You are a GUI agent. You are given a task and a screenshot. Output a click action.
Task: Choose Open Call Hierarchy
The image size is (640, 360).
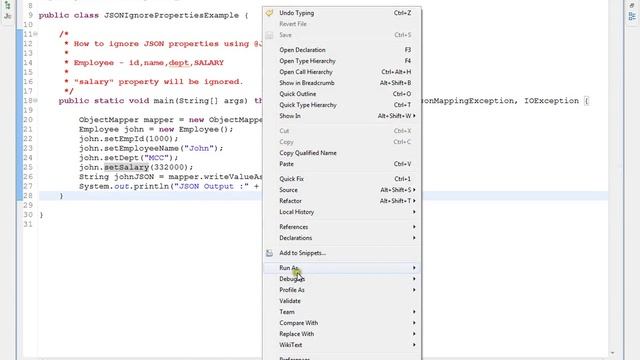(342, 72)
